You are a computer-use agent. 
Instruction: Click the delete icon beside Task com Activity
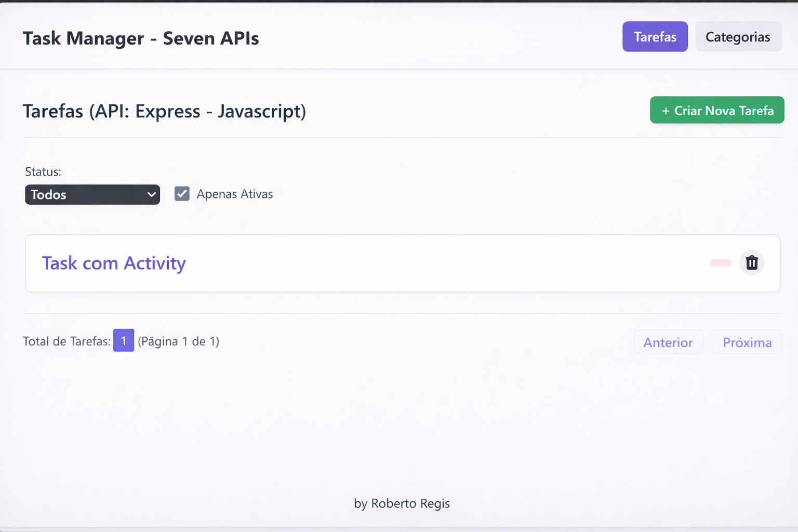pos(752,262)
